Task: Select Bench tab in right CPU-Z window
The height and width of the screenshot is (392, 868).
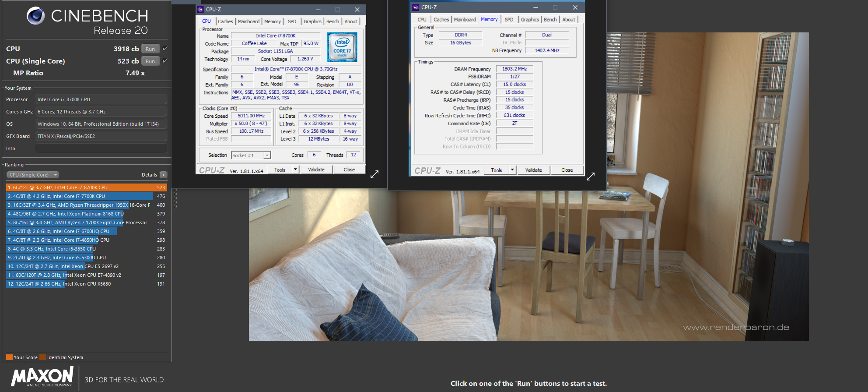Action: [x=550, y=20]
